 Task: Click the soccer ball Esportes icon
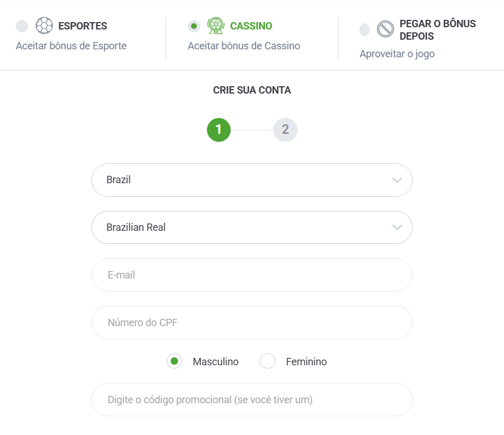point(44,26)
